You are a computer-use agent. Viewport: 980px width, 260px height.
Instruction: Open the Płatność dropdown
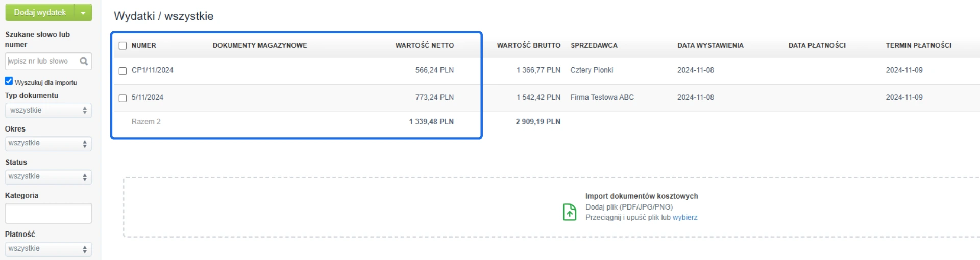click(x=48, y=249)
